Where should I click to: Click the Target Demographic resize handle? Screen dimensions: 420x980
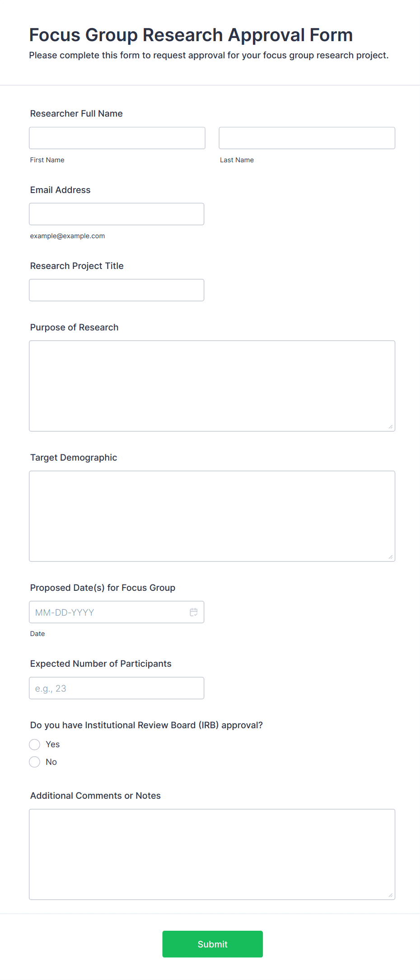tap(391, 557)
